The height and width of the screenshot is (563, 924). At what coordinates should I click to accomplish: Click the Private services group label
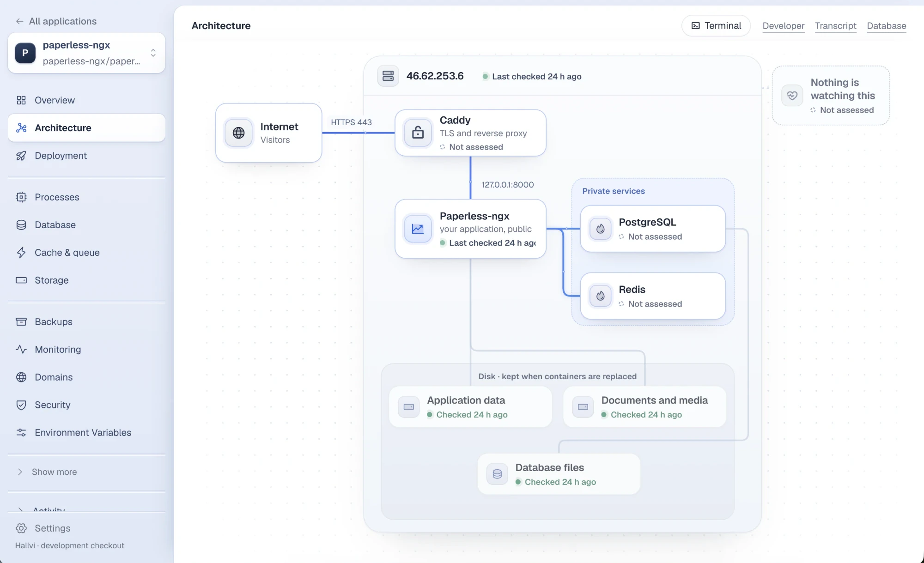point(613,191)
